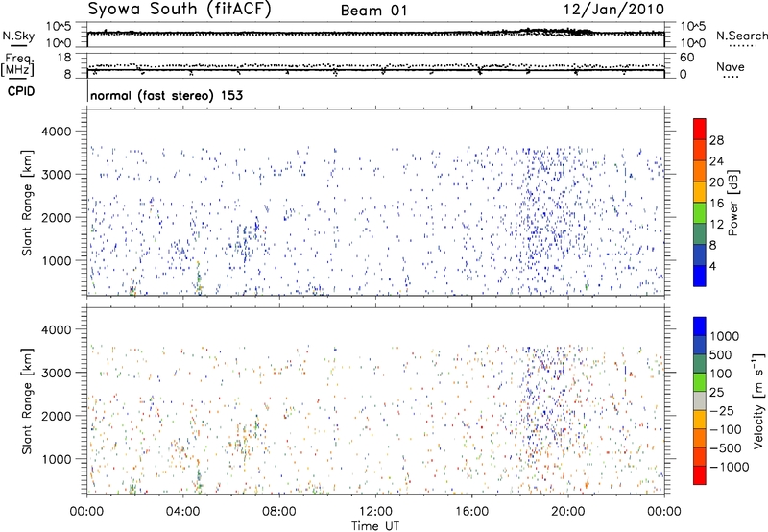Click the 'Time UT' axis label
This screenshot has height=532, width=768.
pyautogui.click(x=375, y=526)
